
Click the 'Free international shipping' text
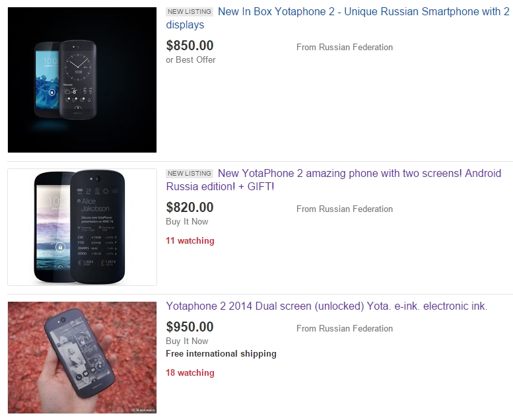(221, 354)
